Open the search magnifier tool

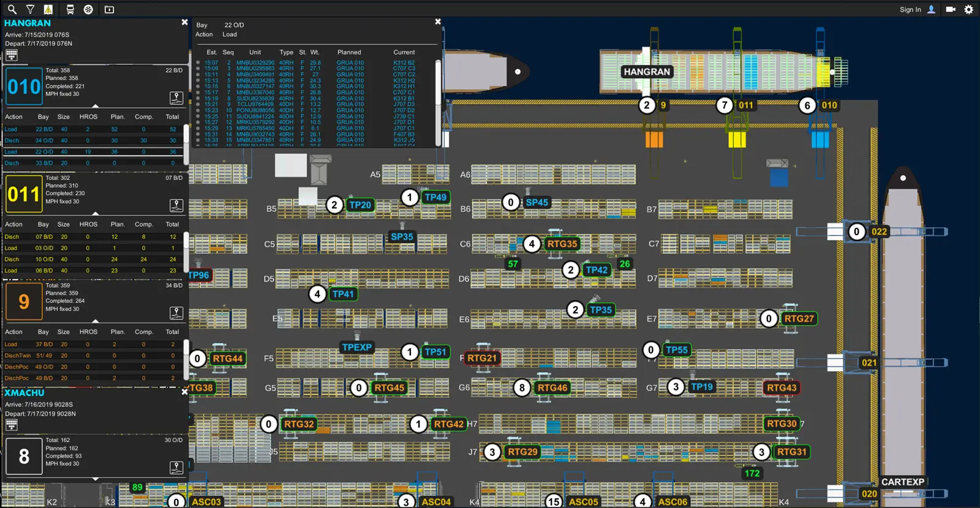(12, 9)
